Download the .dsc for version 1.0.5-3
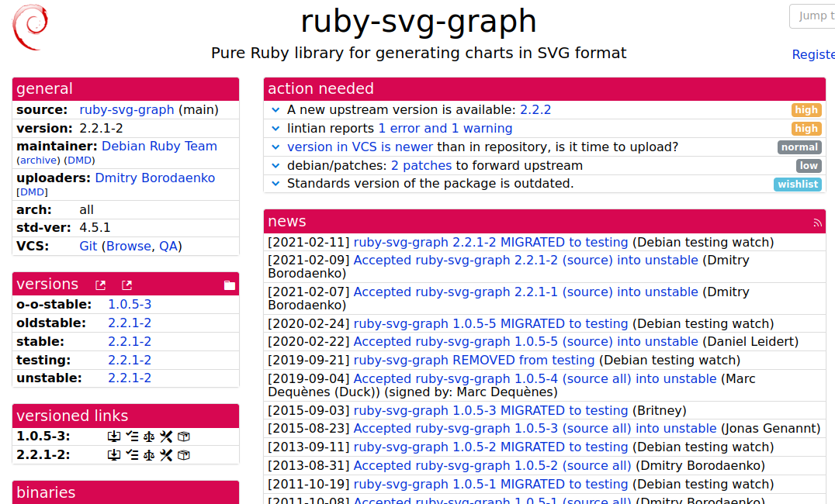This screenshot has height=504, width=835. coord(114,437)
